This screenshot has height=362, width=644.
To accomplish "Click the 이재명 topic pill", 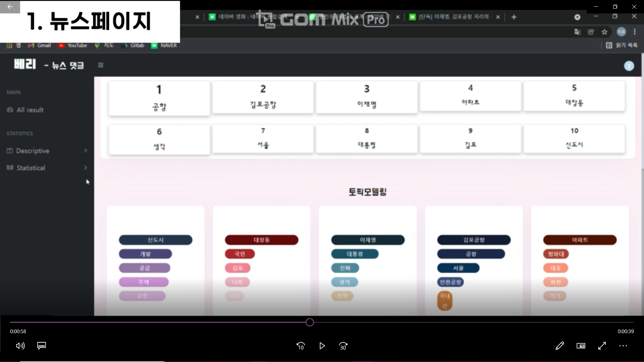I will tap(368, 240).
